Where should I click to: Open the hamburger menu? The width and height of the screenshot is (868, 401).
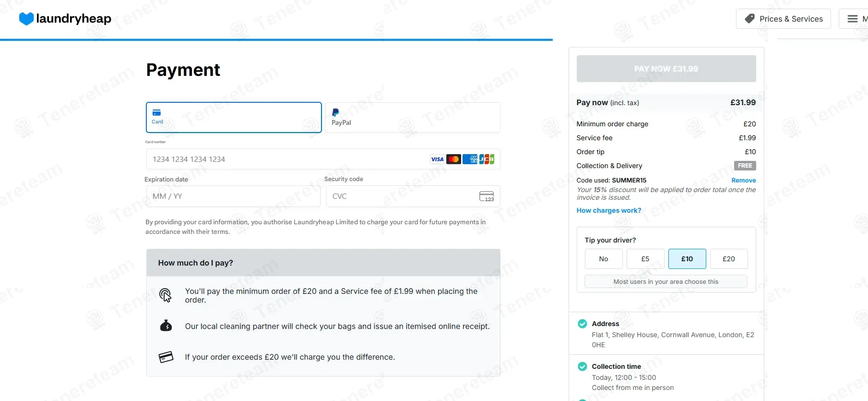click(853, 19)
